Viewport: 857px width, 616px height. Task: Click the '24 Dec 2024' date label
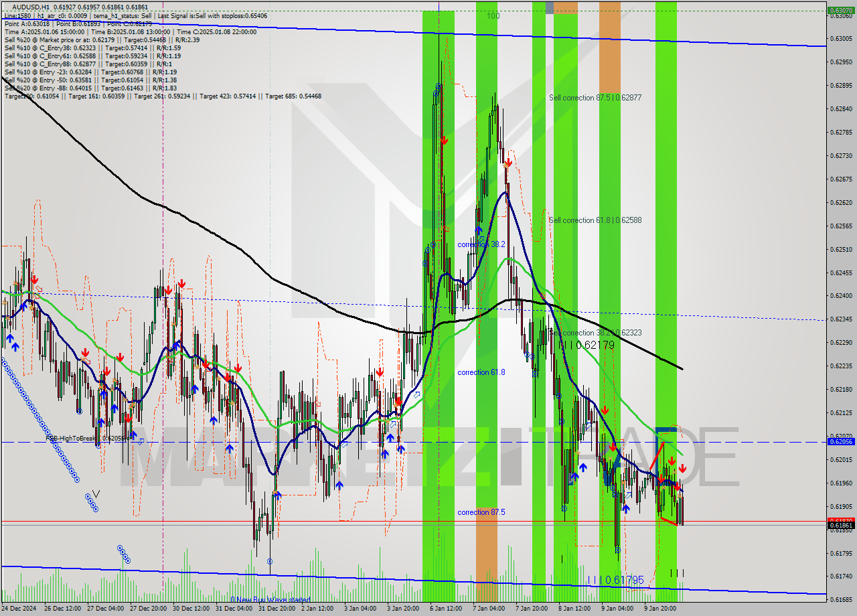[19, 609]
